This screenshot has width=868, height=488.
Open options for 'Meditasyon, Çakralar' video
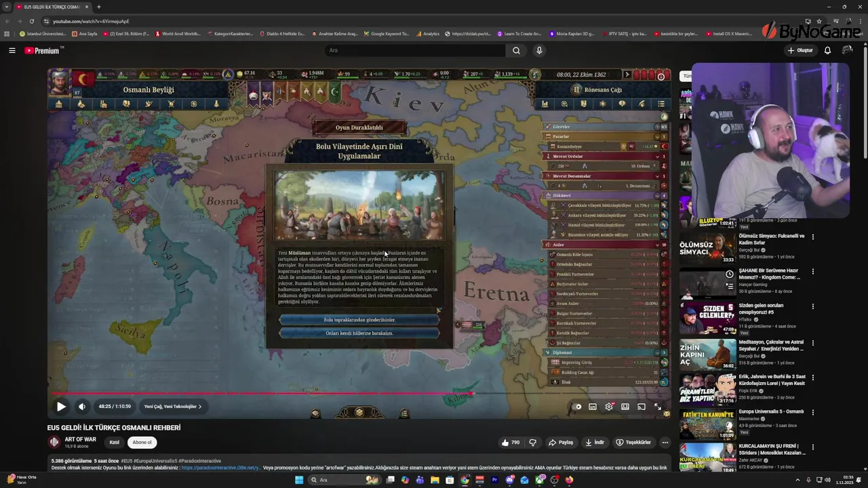(812, 342)
